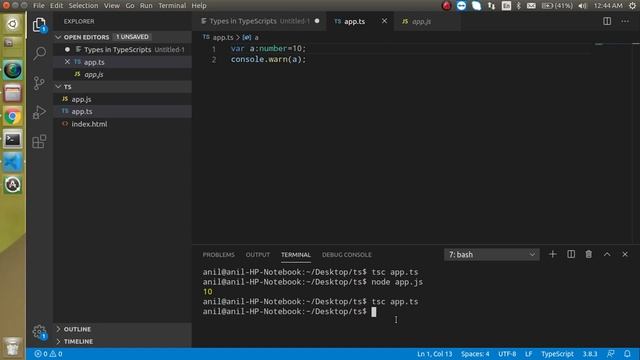Create a new terminal with plus icon
Screen dimensions: 640x360
click(552, 254)
